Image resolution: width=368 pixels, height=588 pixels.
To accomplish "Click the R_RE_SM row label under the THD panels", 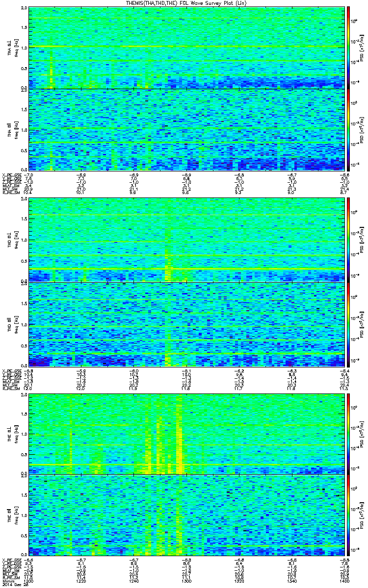I will (x=12, y=389).
